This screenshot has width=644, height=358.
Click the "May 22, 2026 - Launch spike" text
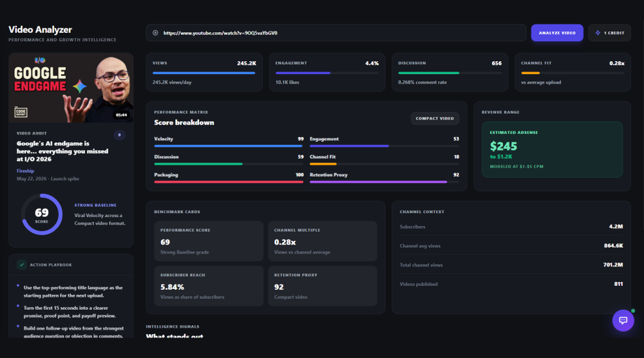coord(48,178)
